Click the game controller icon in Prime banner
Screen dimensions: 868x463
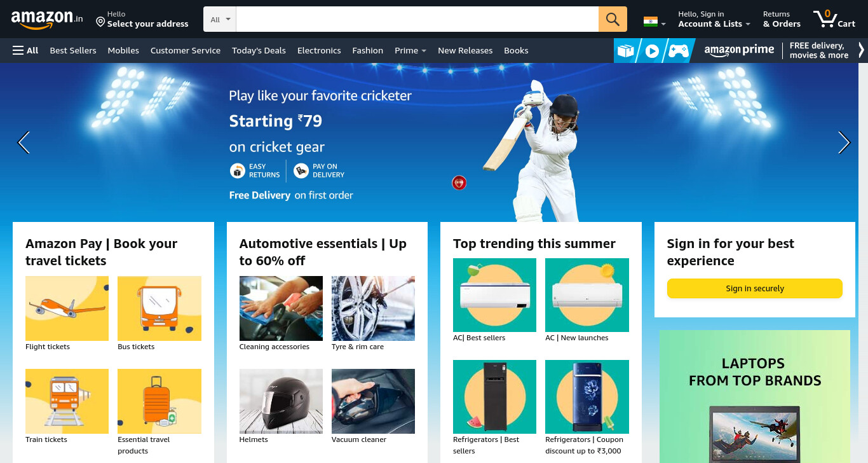point(678,51)
